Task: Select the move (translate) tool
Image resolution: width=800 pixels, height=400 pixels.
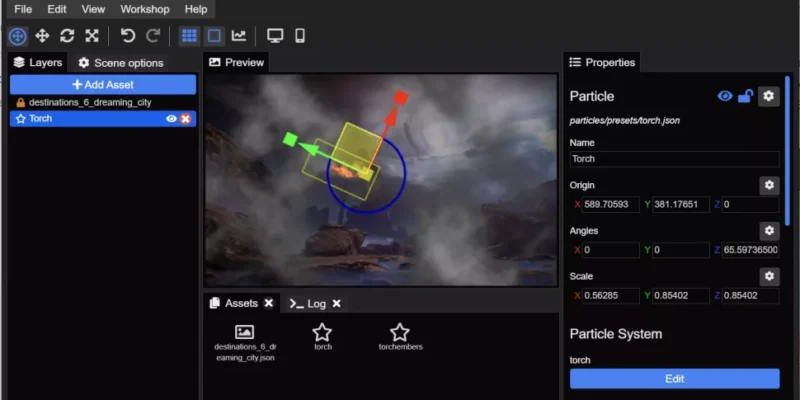Action: [42, 36]
